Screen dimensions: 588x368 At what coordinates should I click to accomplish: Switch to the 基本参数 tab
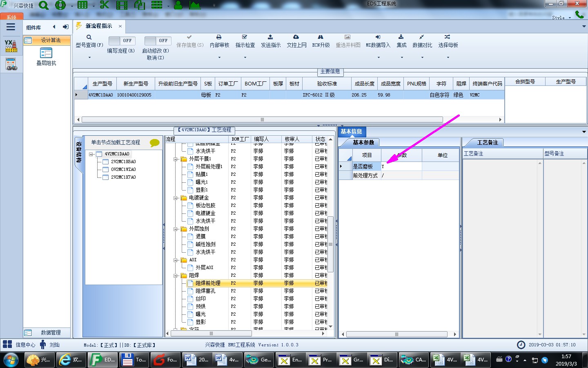(363, 142)
